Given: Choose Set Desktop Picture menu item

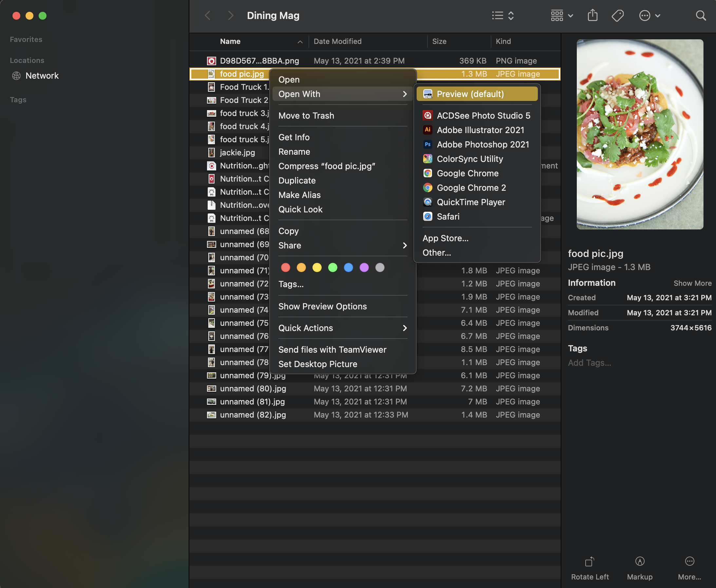Looking at the screenshot, I should (317, 364).
